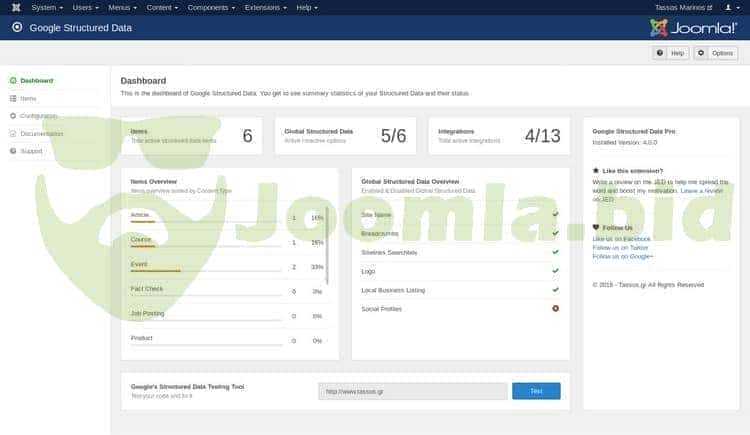This screenshot has width=750, height=435.
Task: Click the Social Profiles label
Action: (381, 309)
